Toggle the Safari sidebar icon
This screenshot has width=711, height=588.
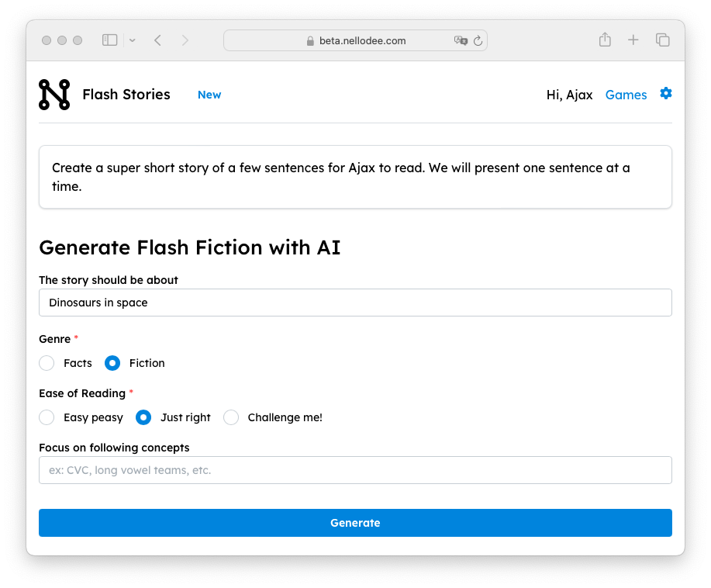tap(110, 40)
